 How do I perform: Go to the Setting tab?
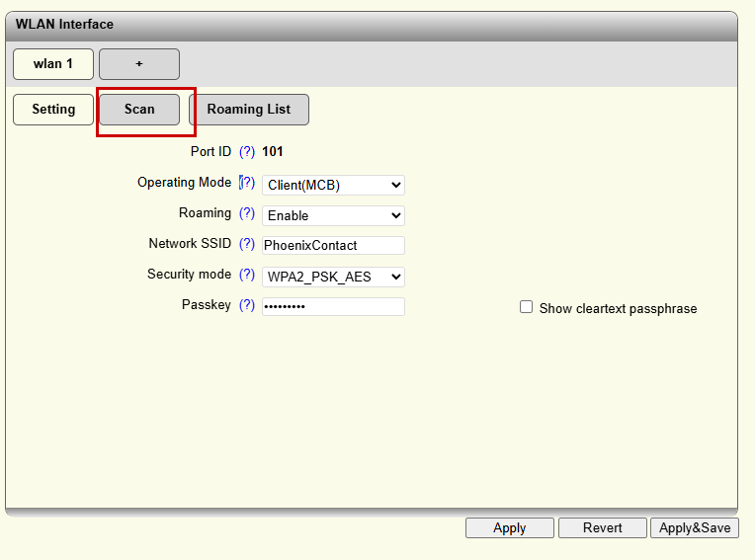click(x=53, y=110)
